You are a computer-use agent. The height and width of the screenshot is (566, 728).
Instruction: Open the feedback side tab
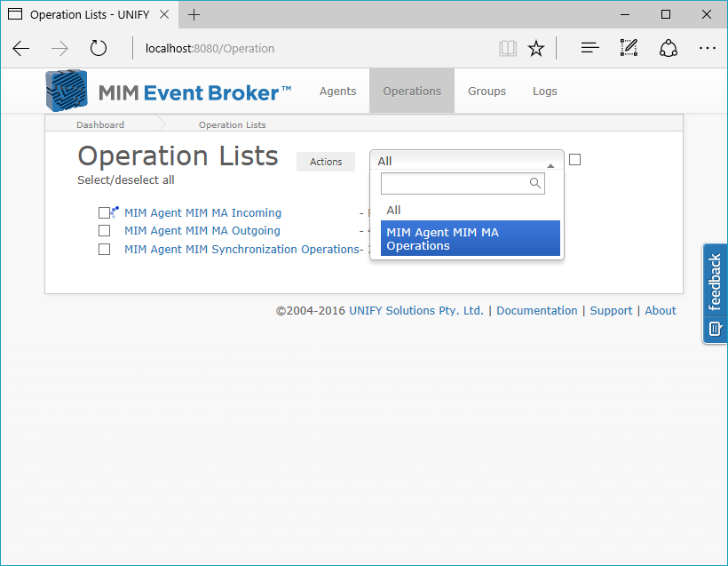[715, 293]
